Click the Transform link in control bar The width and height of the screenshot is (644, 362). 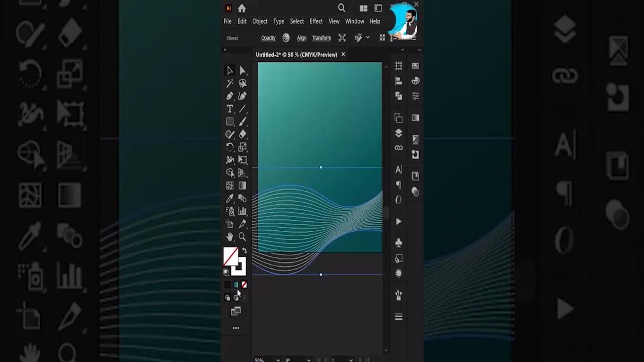tap(321, 38)
